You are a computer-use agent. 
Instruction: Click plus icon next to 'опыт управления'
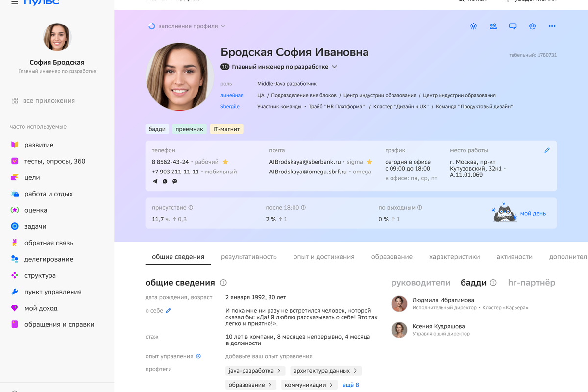point(198,356)
